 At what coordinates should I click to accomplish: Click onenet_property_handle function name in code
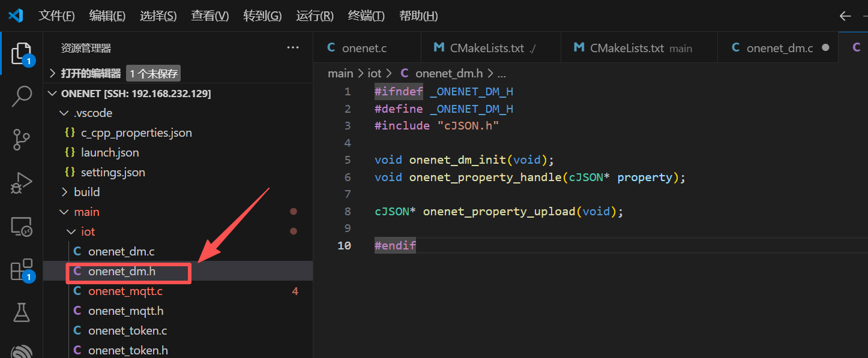[x=485, y=178]
